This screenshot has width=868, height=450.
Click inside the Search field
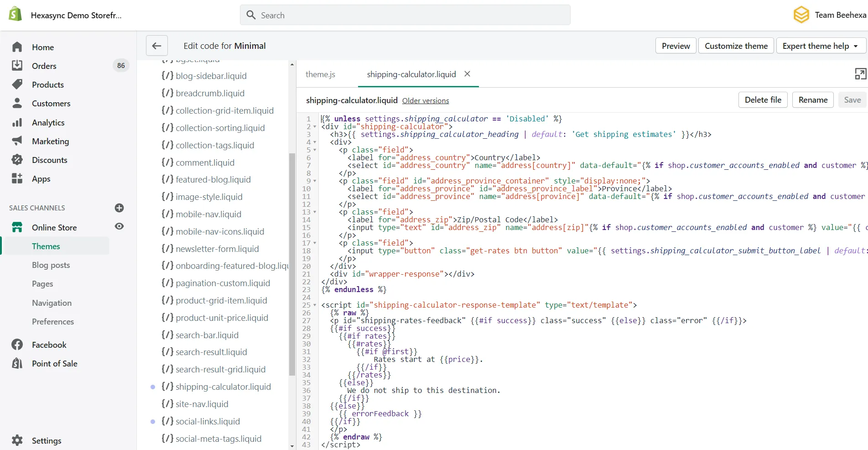pyautogui.click(x=405, y=15)
